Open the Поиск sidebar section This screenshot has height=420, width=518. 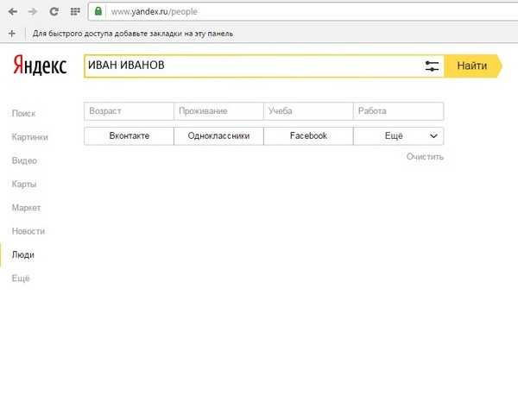click(x=23, y=114)
